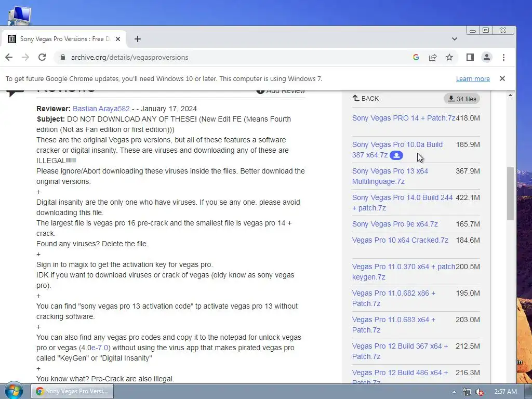Screen dimensions: 532x399
Task: Click the browser forward arrow
Action: pyautogui.click(x=25, y=57)
